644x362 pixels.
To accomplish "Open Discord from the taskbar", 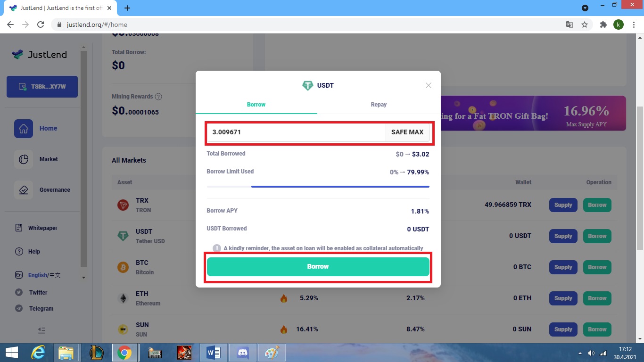I will (243, 353).
